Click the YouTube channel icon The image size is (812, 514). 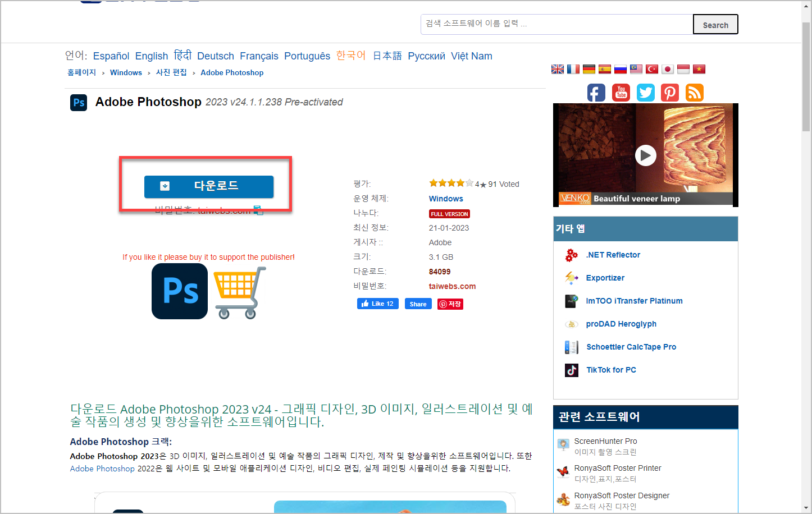click(621, 93)
